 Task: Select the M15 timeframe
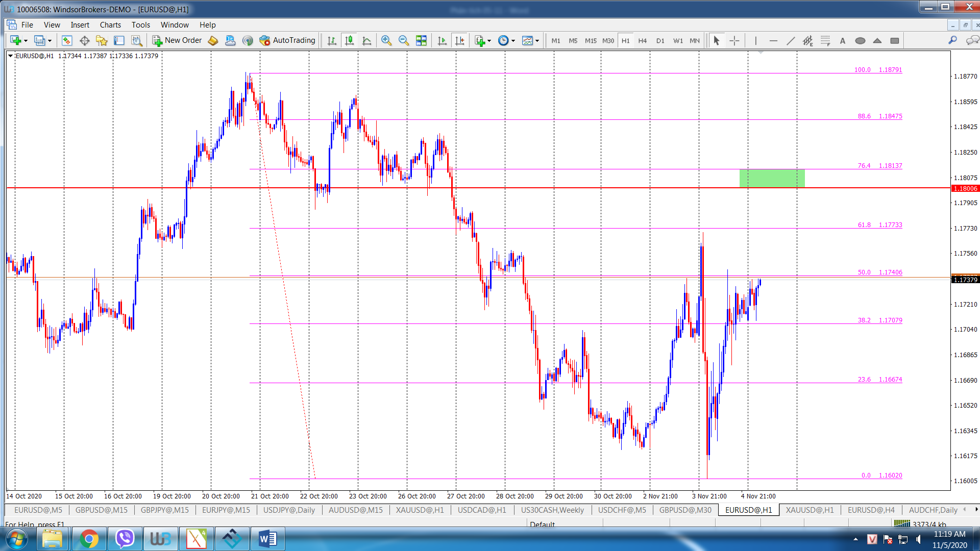tap(591, 41)
